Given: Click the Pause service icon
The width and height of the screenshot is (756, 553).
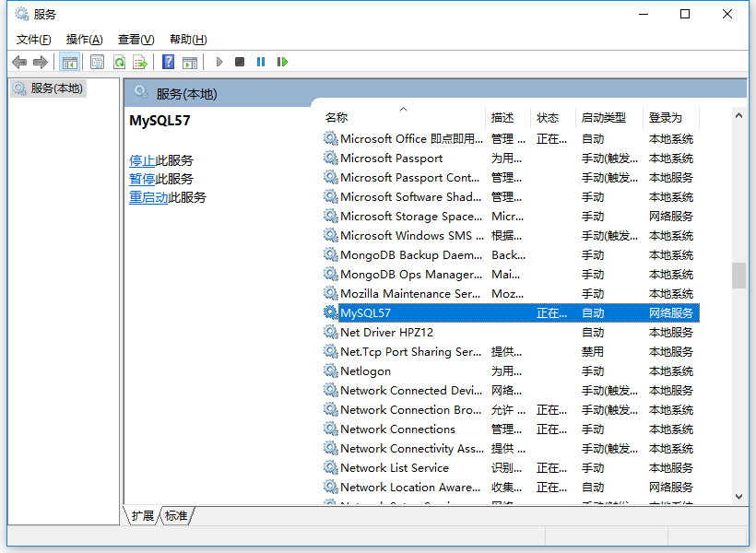Looking at the screenshot, I should (x=261, y=62).
